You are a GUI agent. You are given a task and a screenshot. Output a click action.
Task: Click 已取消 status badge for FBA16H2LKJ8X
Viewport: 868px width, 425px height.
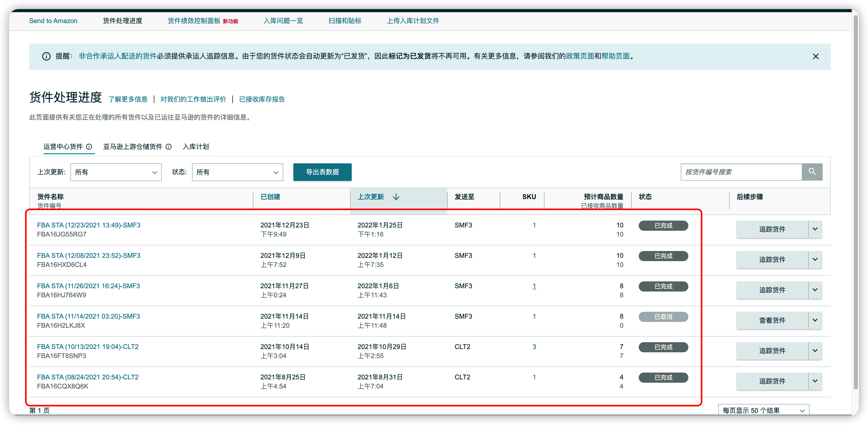(x=663, y=317)
